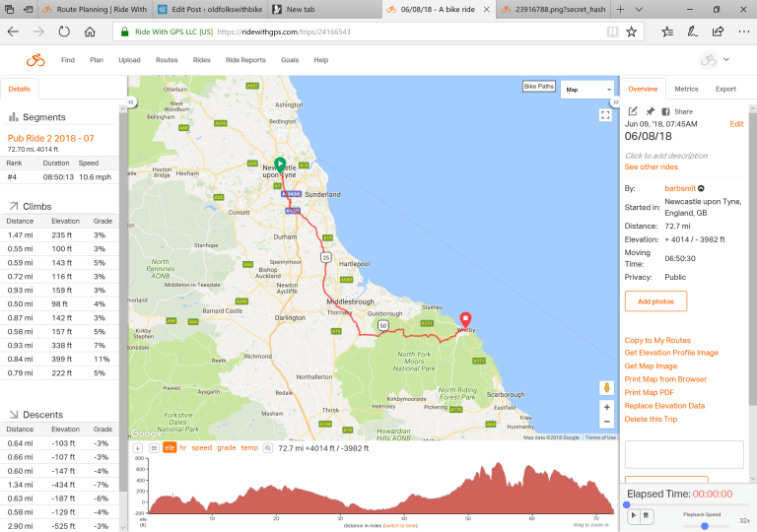Screen dimensions: 757x532
Task: Open the user account dropdown
Action: click(x=715, y=60)
